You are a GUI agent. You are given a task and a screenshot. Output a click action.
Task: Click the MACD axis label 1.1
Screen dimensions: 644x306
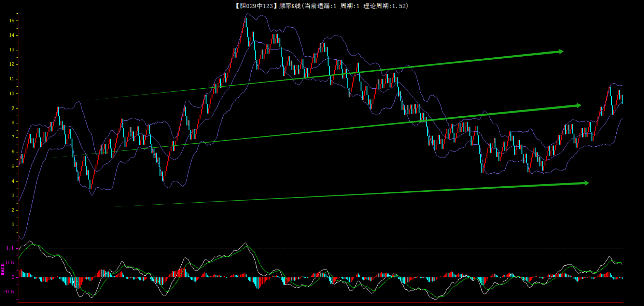(x=10, y=248)
